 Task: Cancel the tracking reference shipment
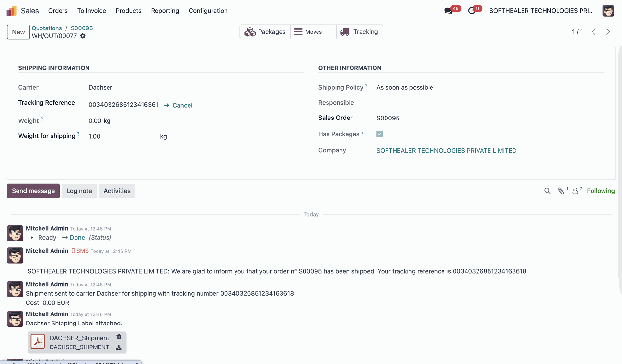pos(182,105)
